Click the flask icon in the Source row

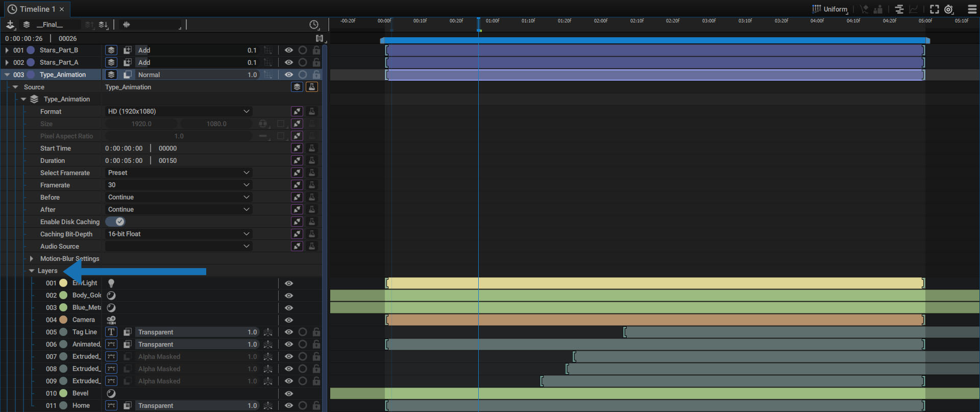(312, 87)
